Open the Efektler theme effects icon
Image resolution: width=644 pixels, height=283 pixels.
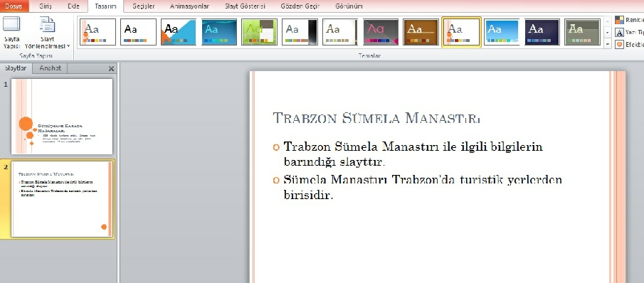coord(619,45)
